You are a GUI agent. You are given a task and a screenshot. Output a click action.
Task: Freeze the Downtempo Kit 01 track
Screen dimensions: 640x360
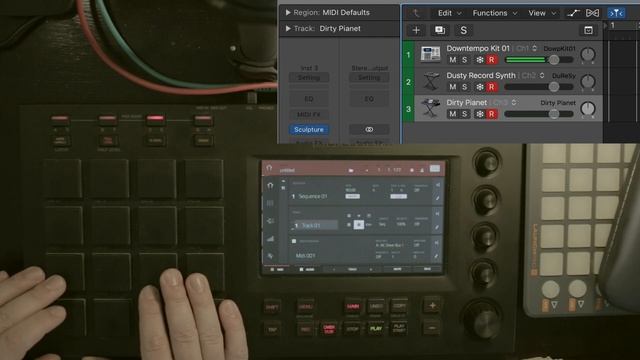[x=480, y=60]
